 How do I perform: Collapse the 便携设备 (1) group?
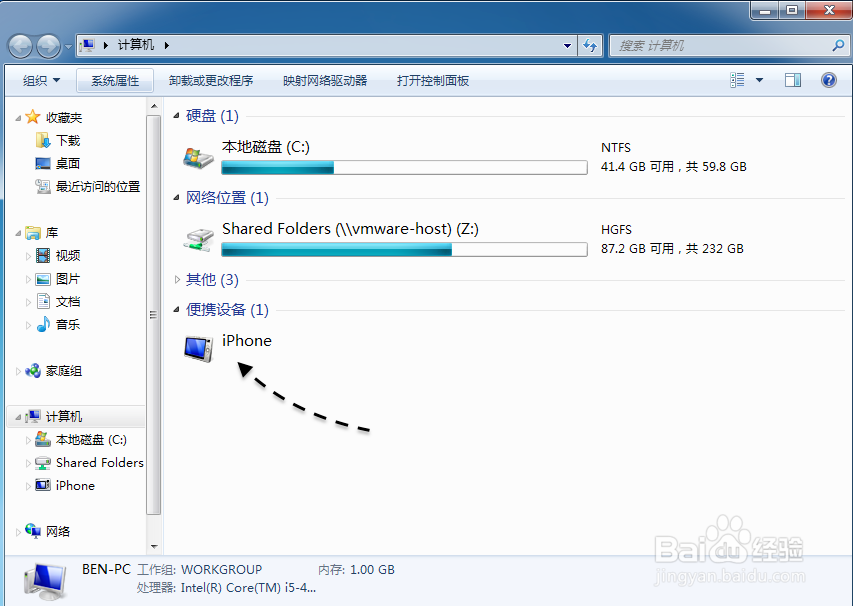pos(176,310)
